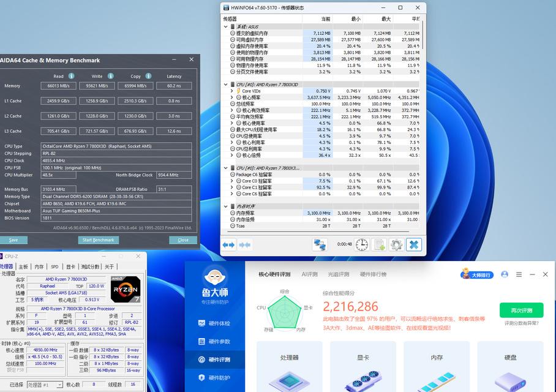Open the 处理器 #1 dropdown in CPU-Z
The image size is (556, 392).
(x=45, y=385)
